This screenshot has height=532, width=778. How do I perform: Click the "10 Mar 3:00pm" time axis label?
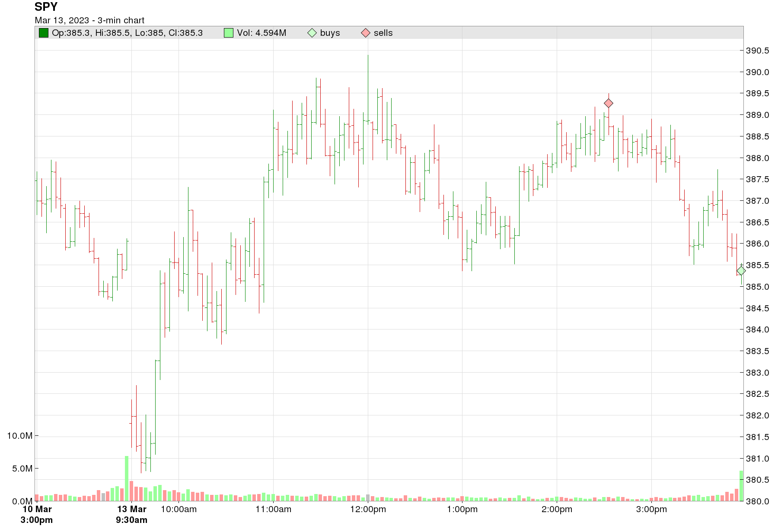coord(37,514)
